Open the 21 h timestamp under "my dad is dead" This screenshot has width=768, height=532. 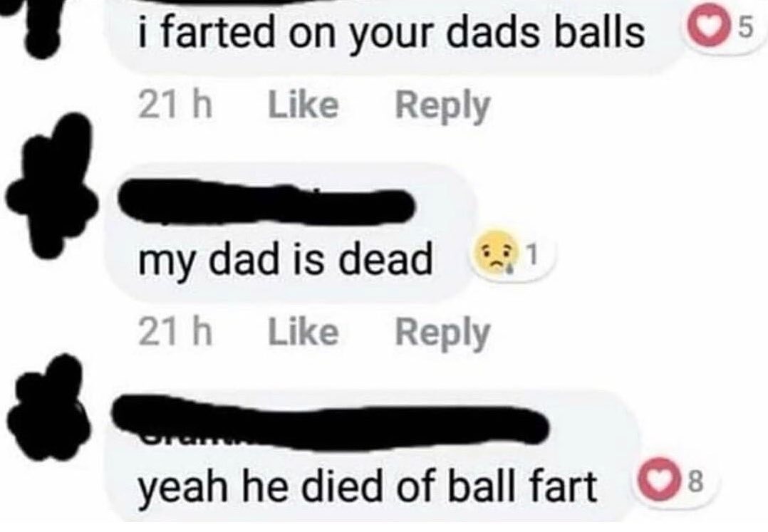click(175, 332)
